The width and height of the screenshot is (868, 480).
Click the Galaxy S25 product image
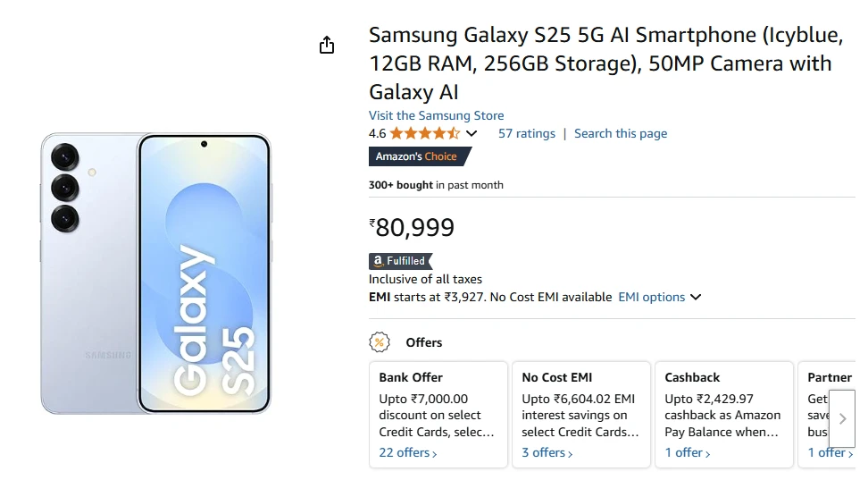pos(155,273)
